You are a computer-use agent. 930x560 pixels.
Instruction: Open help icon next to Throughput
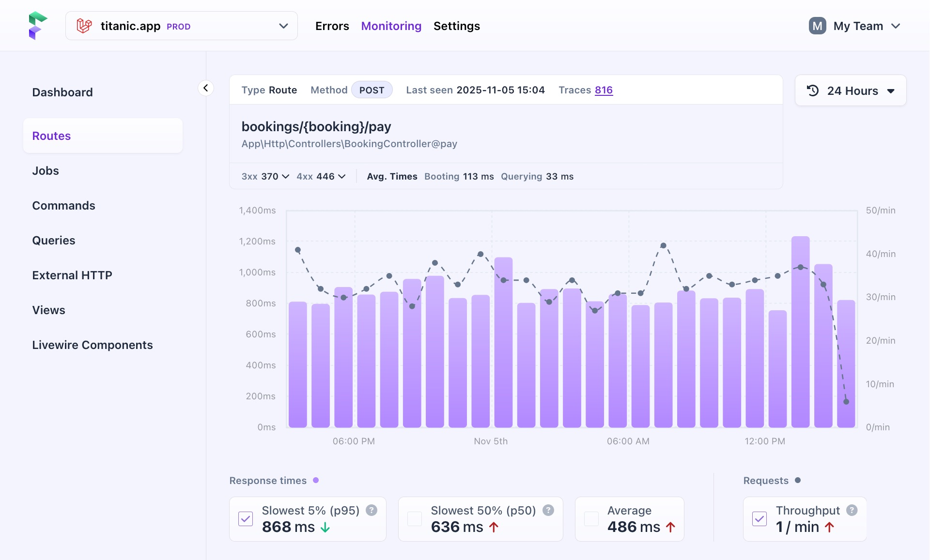click(852, 510)
